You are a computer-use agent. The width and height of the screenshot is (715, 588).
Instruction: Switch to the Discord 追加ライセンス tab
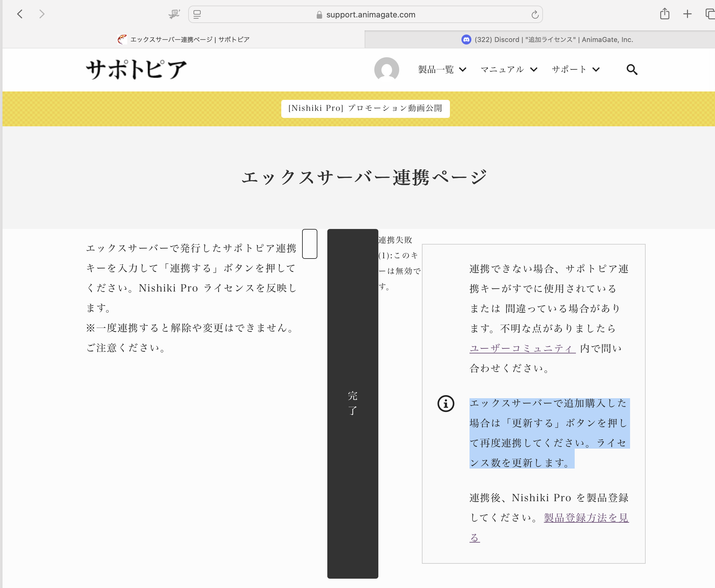[x=540, y=40]
